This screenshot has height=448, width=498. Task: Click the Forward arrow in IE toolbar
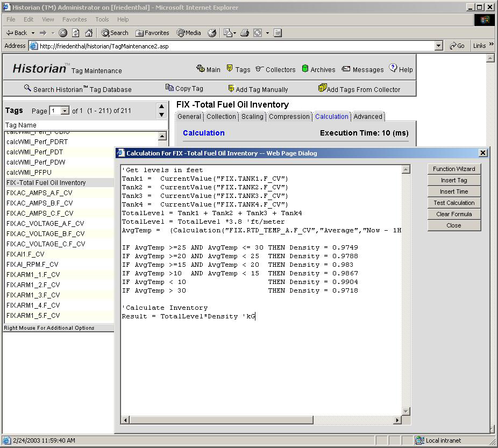pos(43,33)
